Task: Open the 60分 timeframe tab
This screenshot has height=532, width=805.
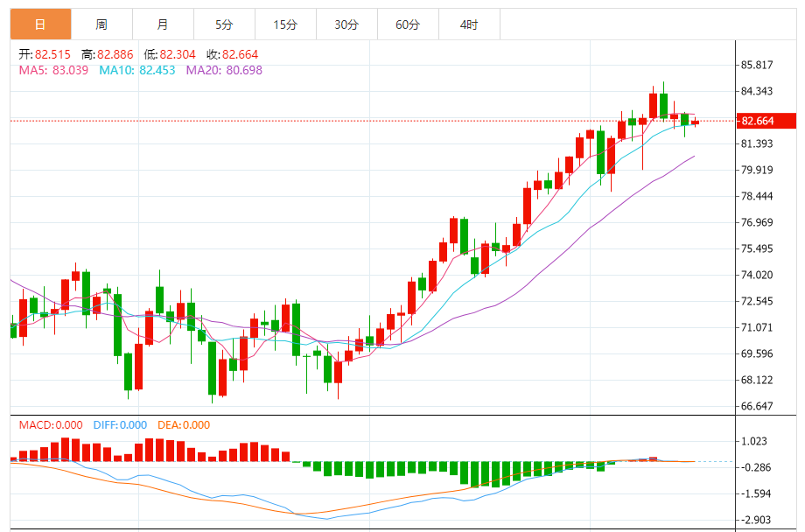Action: coord(408,24)
